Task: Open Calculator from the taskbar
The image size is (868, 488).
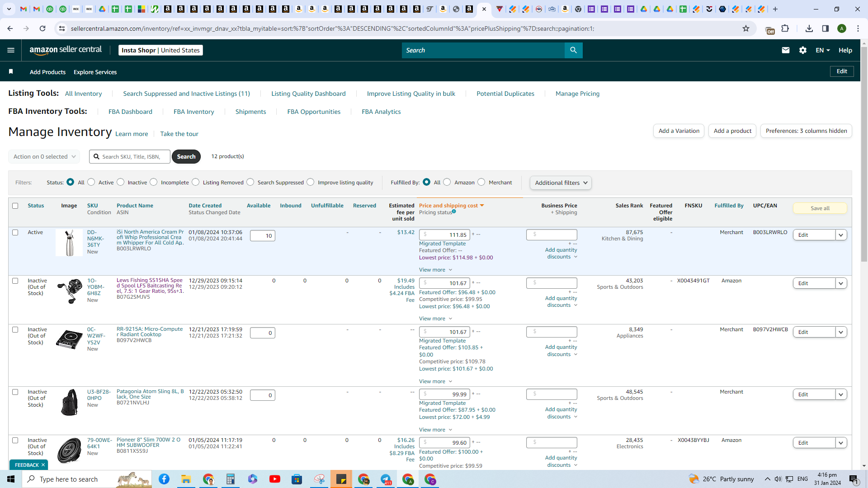Action: tap(231, 479)
